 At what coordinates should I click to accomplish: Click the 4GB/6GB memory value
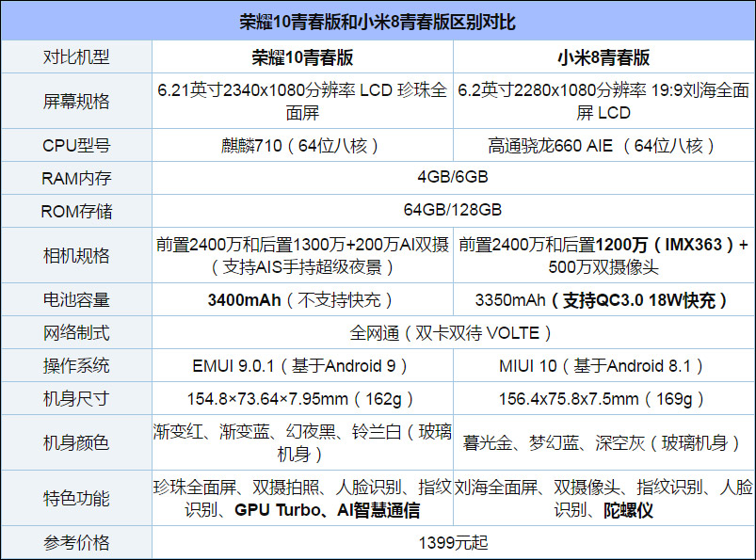click(x=453, y=177)
